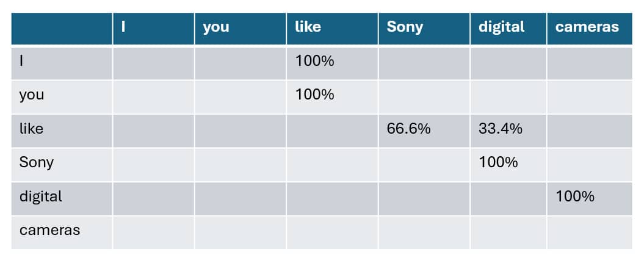Click the 100% cell in row I
This screenshot has height=260, width=644.
[332, 63]
